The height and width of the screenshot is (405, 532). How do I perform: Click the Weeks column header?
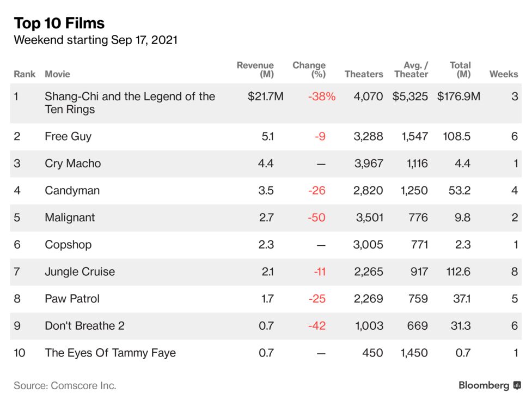tap(504, 74)
